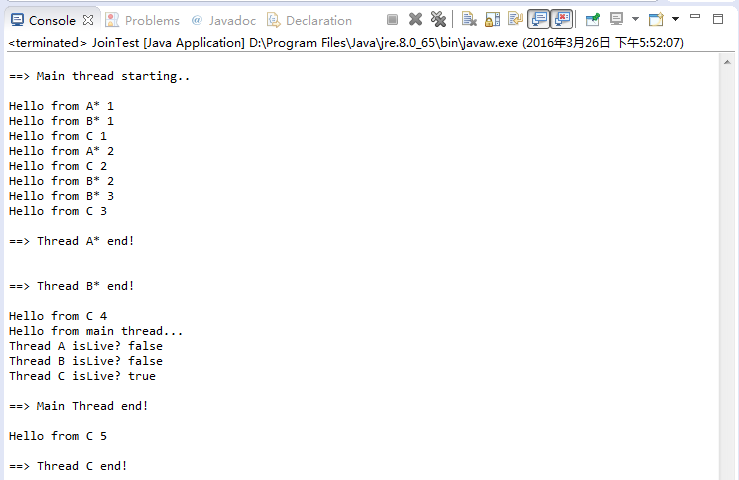Toggle show console on standard output change

click(539, 19)
